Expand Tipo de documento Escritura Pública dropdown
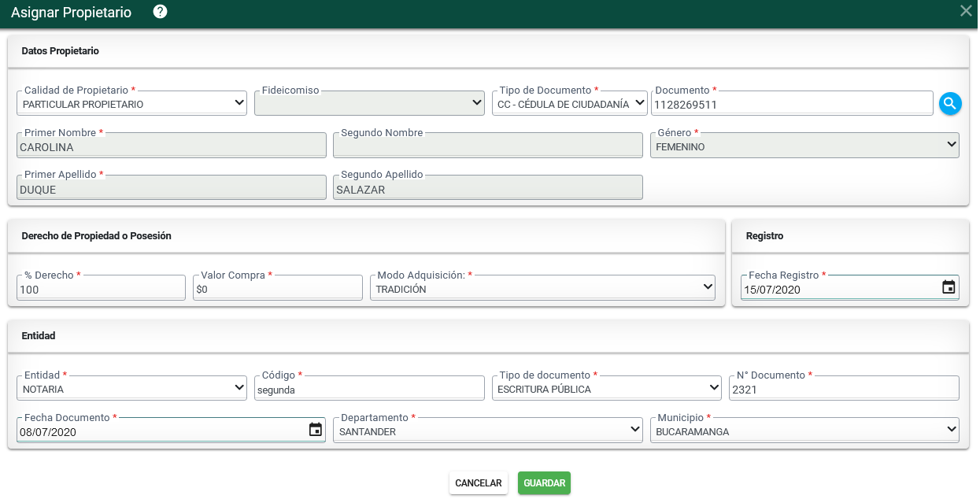This screenshot has height=499, width=980. click(607, 388)
